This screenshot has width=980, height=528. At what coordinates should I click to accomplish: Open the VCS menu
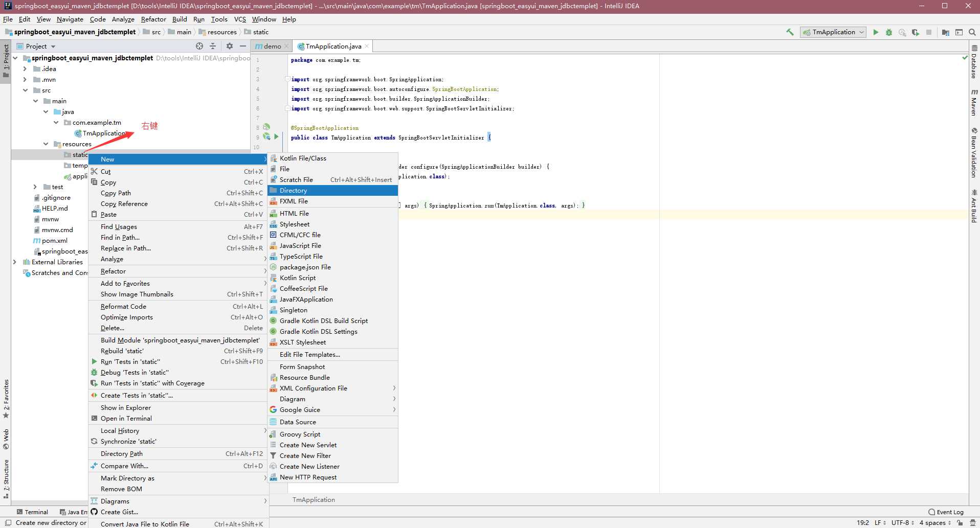tap(240, 19)
